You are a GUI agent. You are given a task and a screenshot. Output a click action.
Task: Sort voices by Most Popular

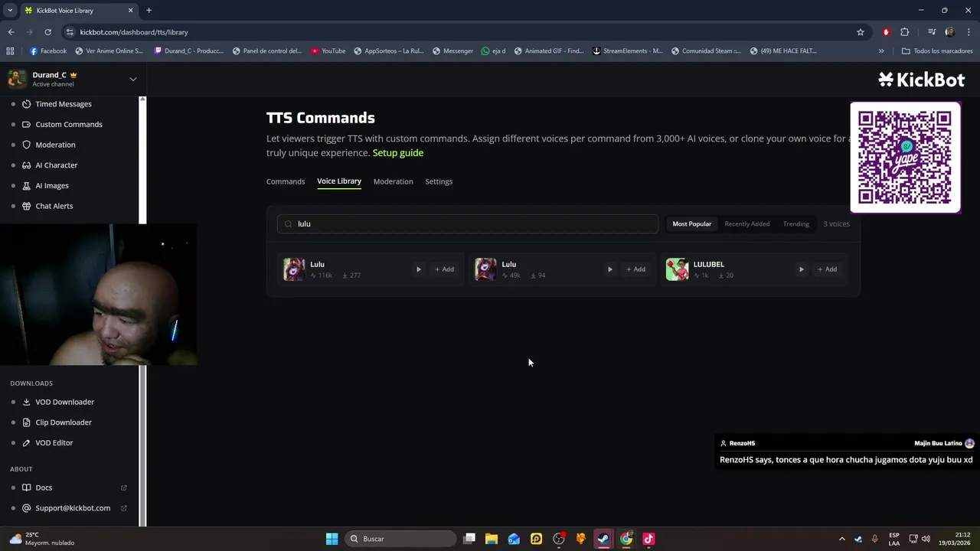(691, 224)
